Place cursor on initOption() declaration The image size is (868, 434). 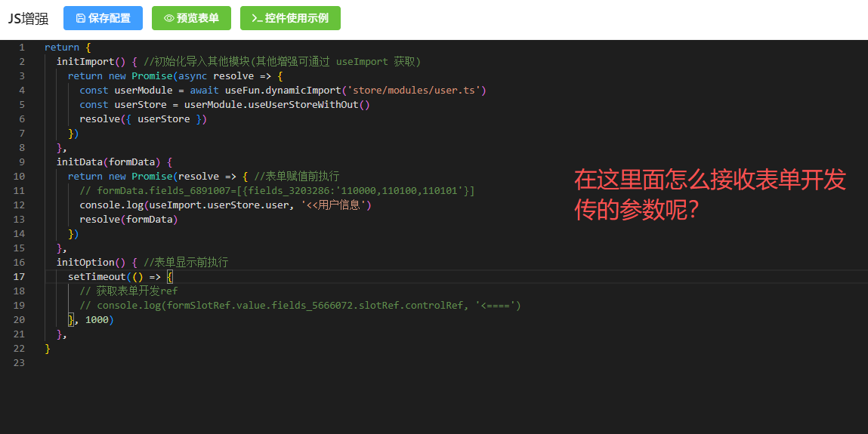[85, 263]
